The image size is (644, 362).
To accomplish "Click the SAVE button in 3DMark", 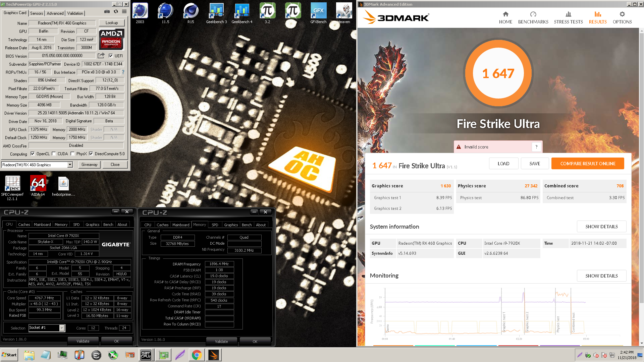I will tap(535, 164).
